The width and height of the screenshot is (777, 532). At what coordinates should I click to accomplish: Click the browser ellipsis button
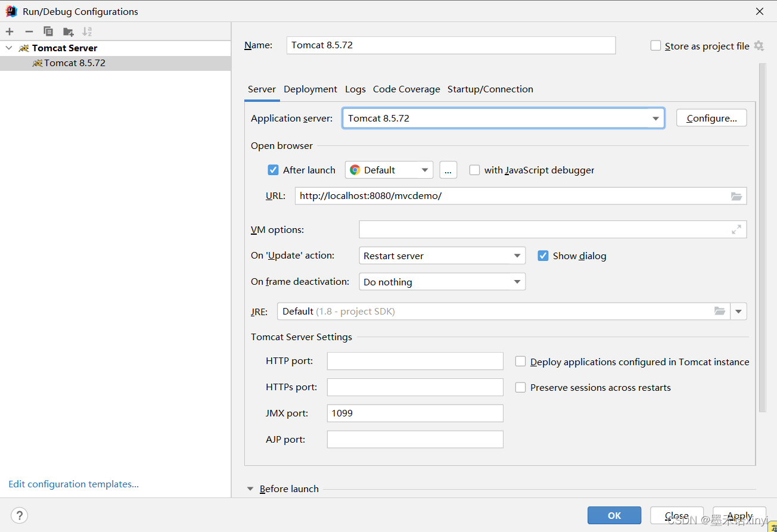pos(448,170)
